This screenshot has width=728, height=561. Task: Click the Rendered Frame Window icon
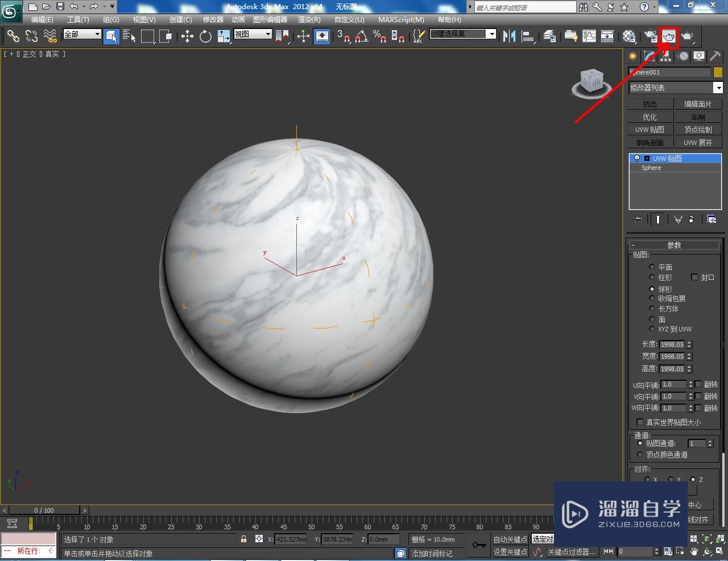click(x=669, y=36)
